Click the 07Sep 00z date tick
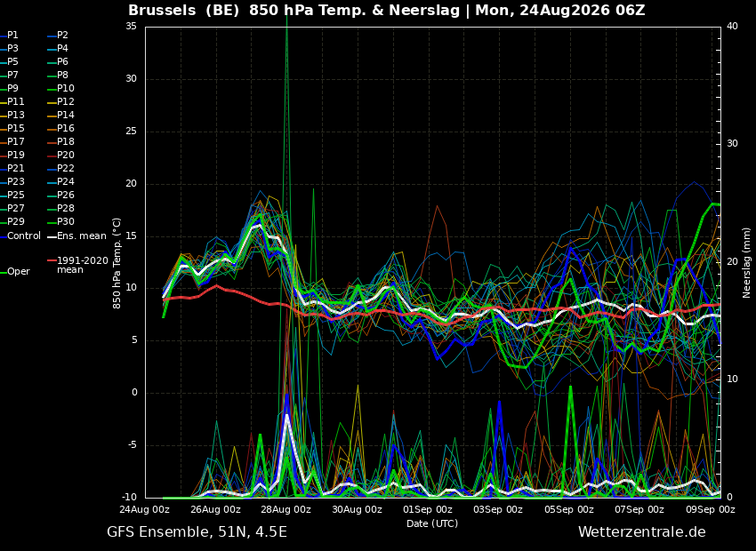756x551 pixels. [639, 509]
